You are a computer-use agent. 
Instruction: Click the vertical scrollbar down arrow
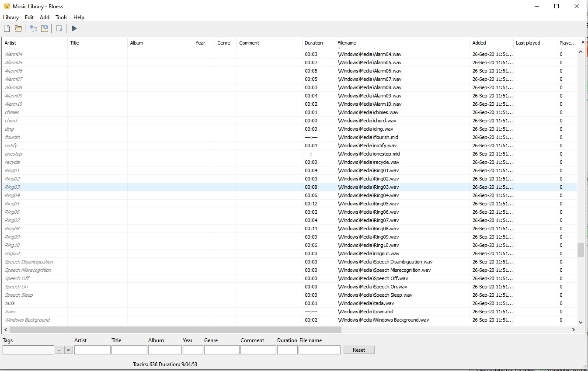coord(581,322)
